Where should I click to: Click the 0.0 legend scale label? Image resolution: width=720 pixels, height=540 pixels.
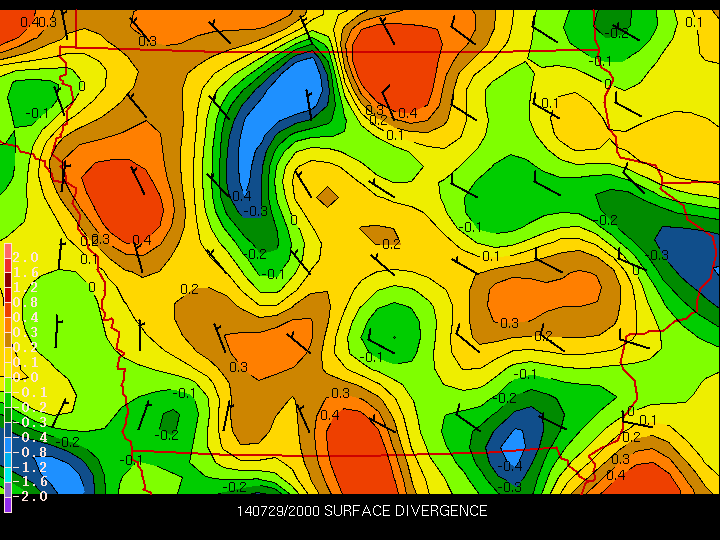(27, 377)
